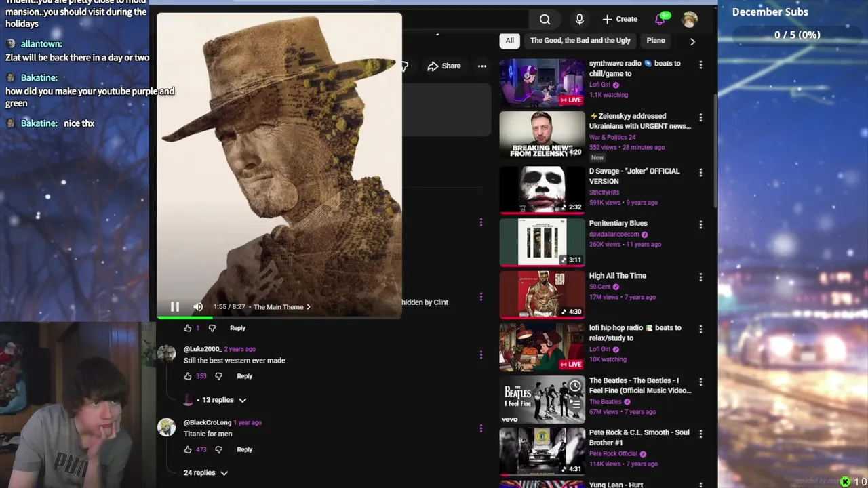The image size is (868, 488).
Task: Dislike the top comment with 1 like
Action: tap(212, 328)
